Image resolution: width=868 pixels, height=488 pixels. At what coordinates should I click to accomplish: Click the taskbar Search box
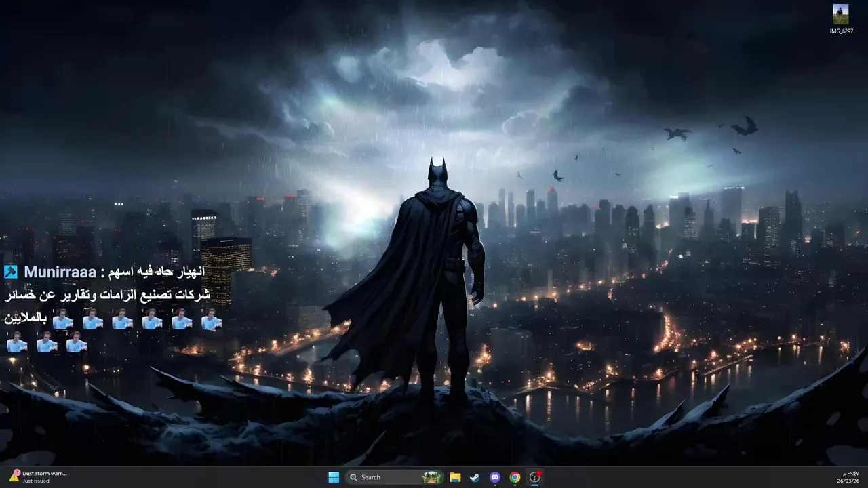(x=395, y=477)
